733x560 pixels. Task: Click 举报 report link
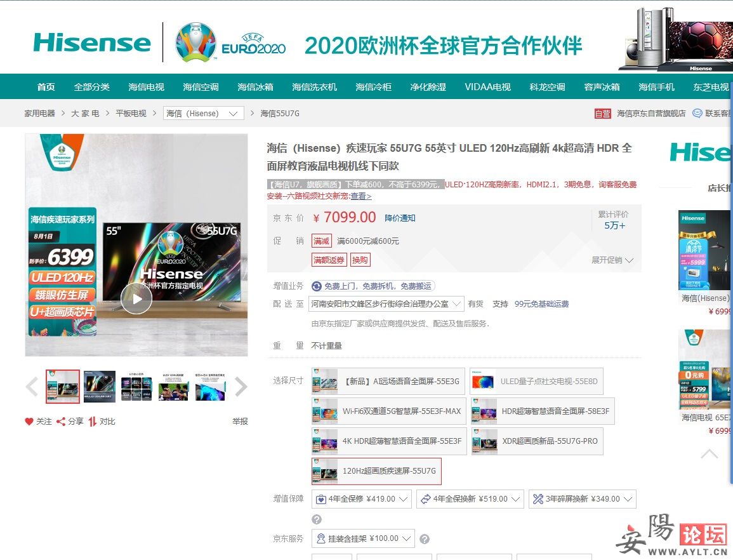[x=240, y=422]
